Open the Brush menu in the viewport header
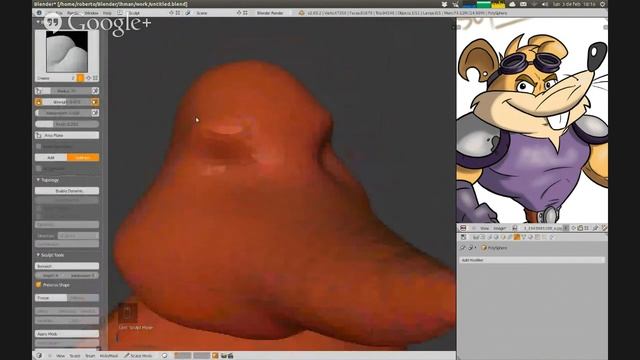 [x=90, y=356]
